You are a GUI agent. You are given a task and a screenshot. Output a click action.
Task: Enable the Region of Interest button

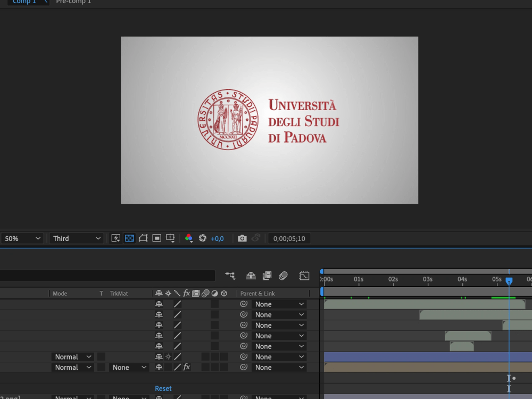(x=157, y=238)
